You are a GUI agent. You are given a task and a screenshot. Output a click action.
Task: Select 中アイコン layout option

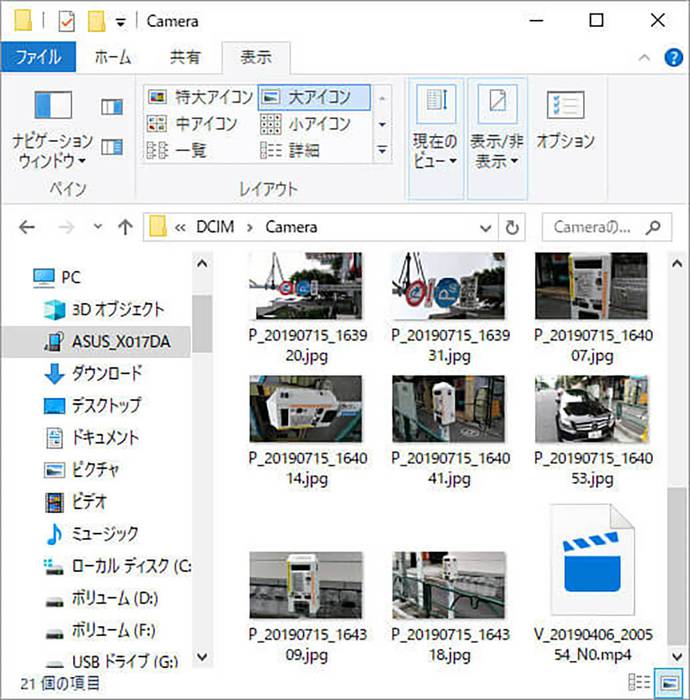(x=192, y=124)
